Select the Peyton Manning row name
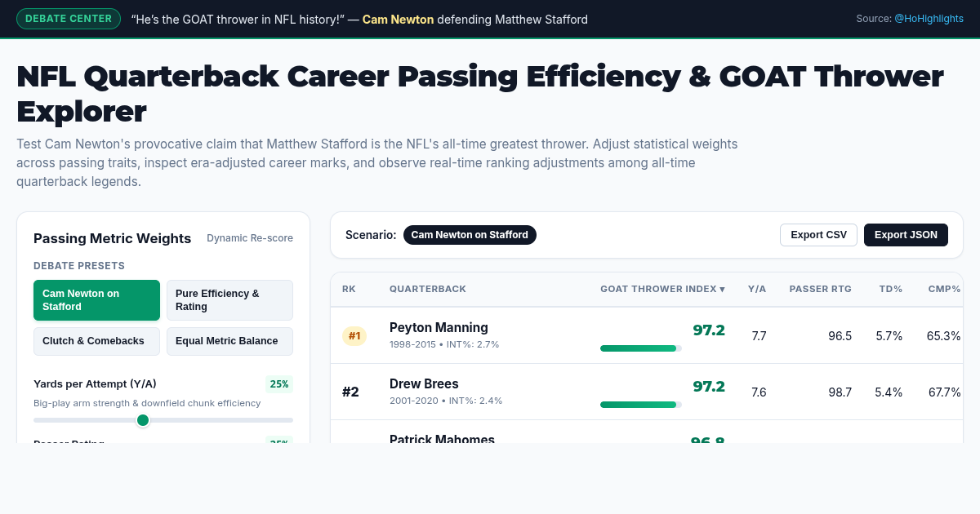The height and width of the screenshot is (514, 980). pyautogui.click(x=439, y=328)
